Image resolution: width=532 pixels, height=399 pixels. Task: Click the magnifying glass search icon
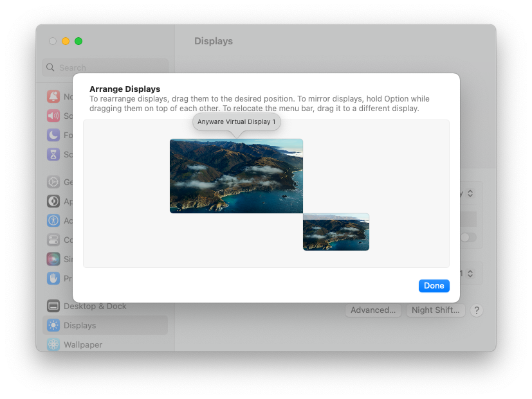[x=50, y=67]
